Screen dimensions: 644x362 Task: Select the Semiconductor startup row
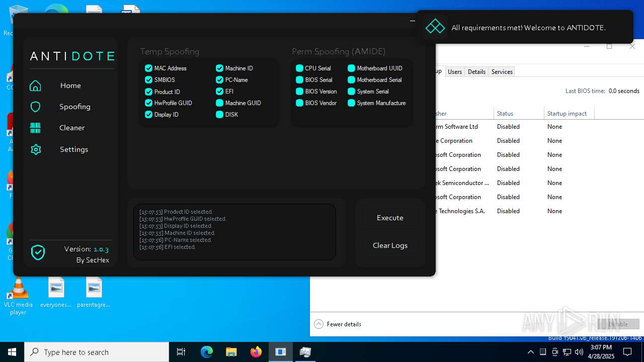coord(539,183)
